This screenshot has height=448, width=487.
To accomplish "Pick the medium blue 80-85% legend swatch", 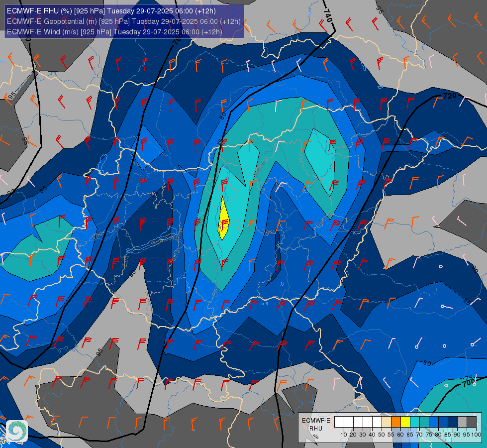I will coord(443,422).
